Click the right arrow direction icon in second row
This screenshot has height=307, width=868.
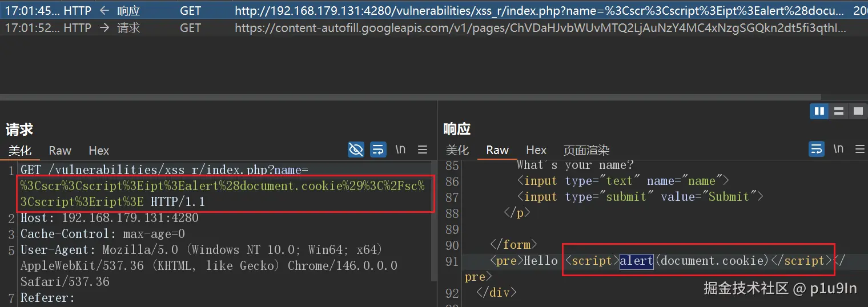[x=105, y=27]
